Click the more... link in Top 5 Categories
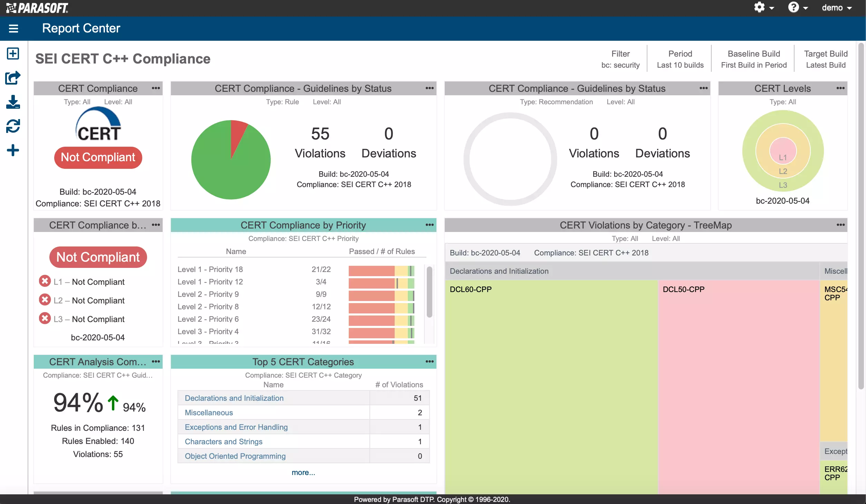 click(x=303, y=472)
